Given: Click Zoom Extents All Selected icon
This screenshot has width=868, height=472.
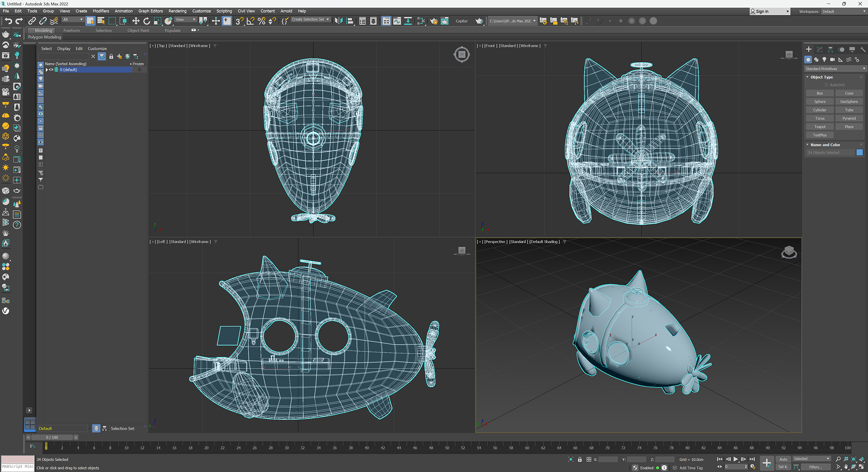Looking at the screenshot, I should click(x=861, y=459).
